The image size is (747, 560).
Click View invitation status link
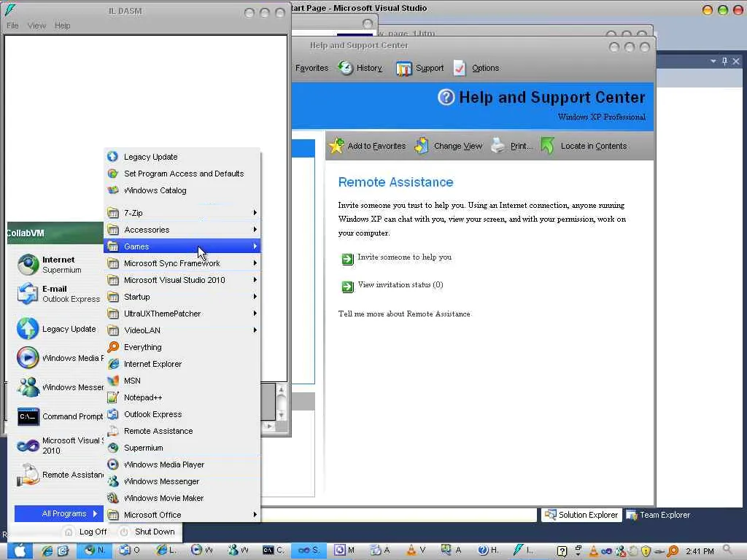pyautogui.click(x=400, y=285)
